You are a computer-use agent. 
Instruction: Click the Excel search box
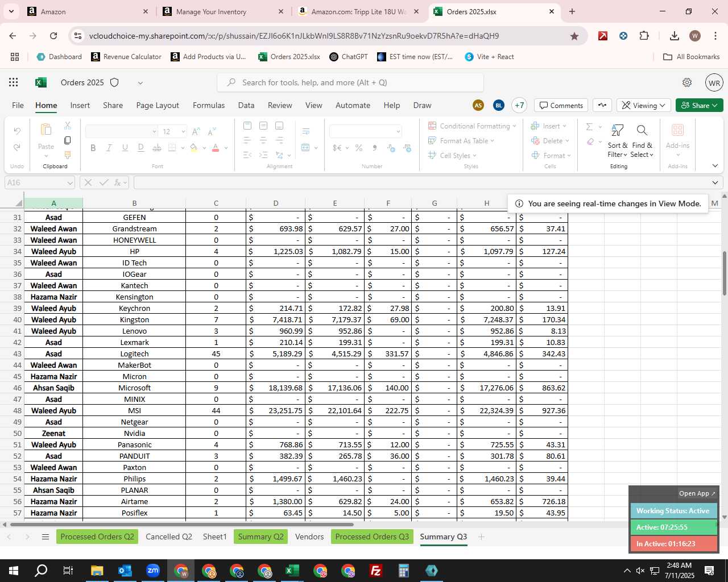pos(350,82)
